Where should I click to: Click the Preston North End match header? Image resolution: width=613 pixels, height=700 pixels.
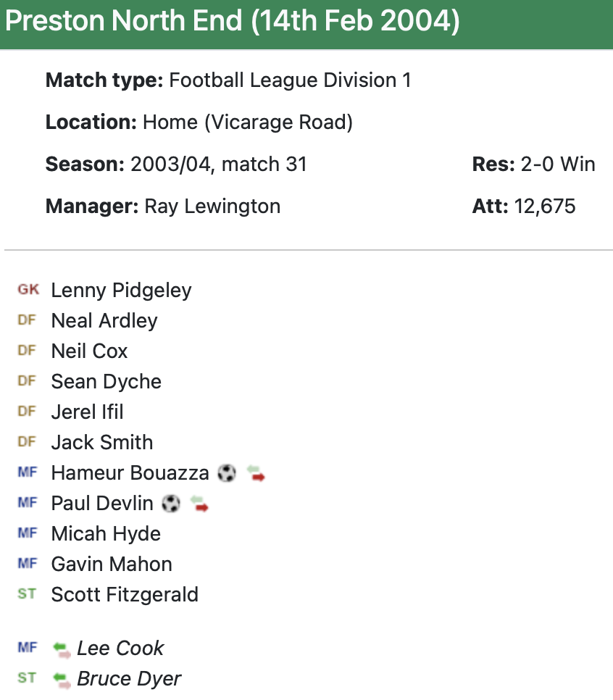[232, 22]
